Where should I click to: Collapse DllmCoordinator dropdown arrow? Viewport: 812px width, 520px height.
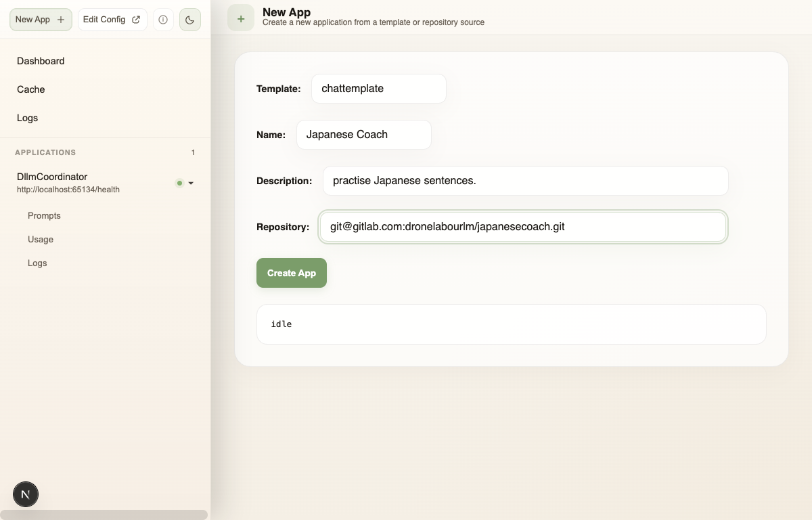point(191,183)
